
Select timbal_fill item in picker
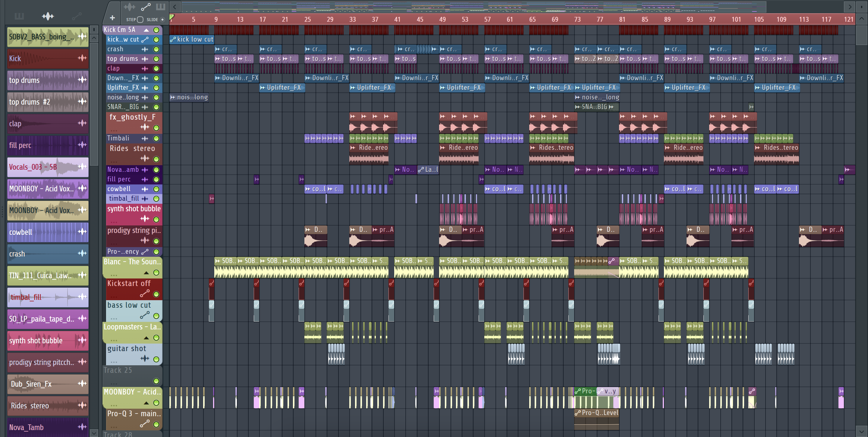(x=48, y=297)
